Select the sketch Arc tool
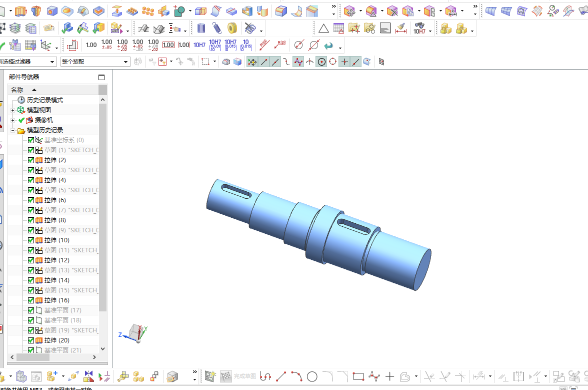This screenshot has height=390, width=588. tap(296, 376)
